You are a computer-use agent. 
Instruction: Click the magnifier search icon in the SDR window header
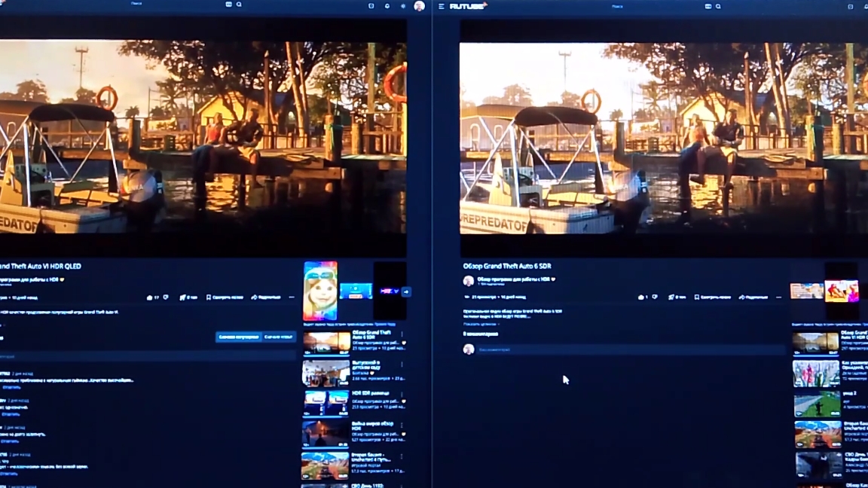[x=718, y=7]
